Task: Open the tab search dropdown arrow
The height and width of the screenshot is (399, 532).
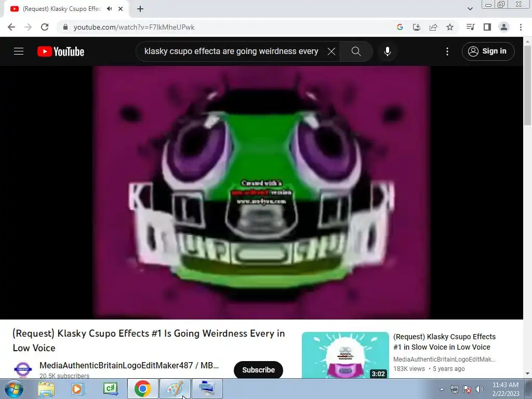Action: pyautogui.click(x=470, y=9)
